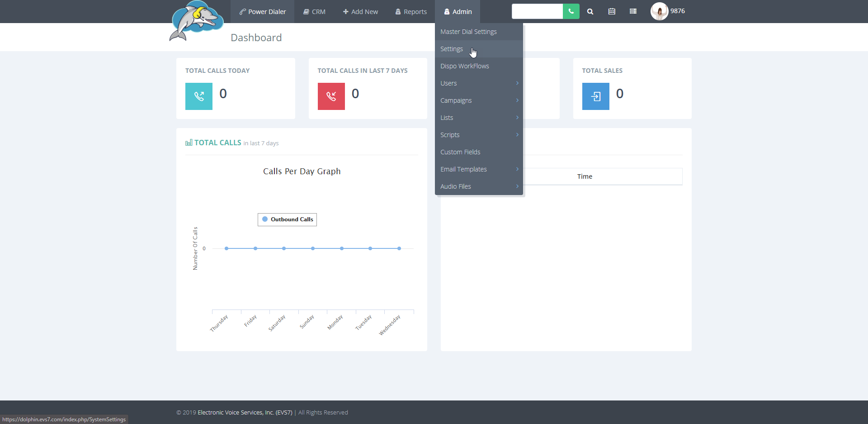Open Custom Fields
This screenshot has width=868, height=424.
tap(479, 152)
